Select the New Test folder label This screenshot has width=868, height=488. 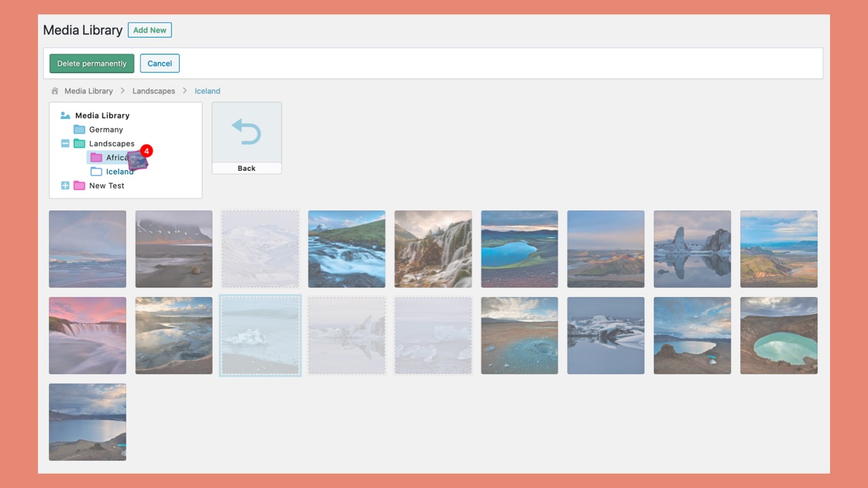tap(107, 186)
